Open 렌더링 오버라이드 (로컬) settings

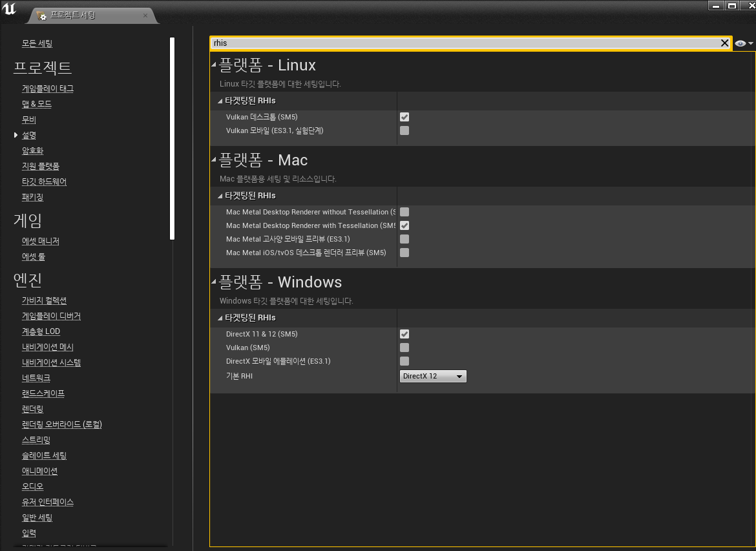point(62,424)
